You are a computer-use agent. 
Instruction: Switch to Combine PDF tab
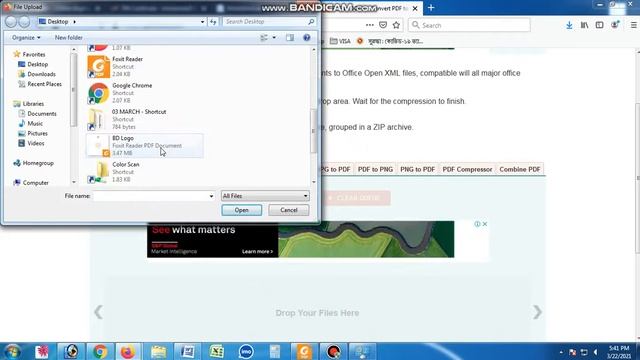(x=520, y=169)
